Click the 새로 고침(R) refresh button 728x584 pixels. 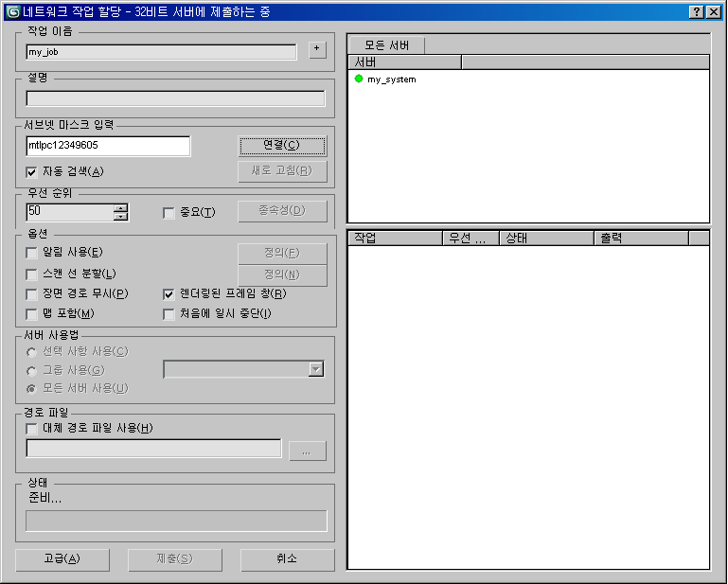[282, 171]
